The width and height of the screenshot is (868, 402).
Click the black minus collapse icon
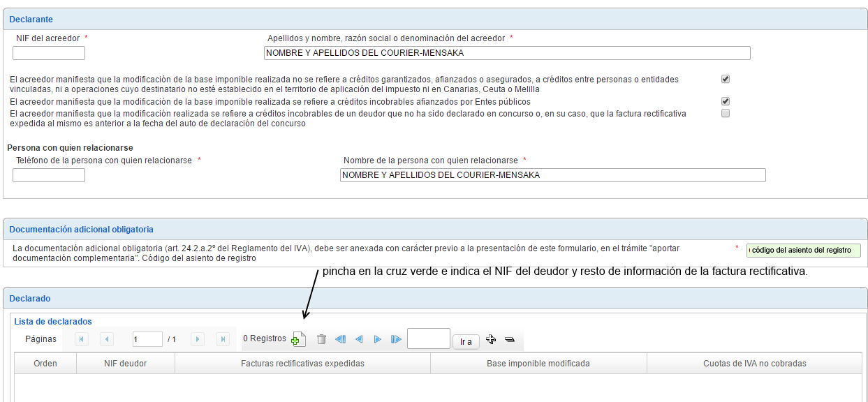pyautogui.click(x=509, y=339)
